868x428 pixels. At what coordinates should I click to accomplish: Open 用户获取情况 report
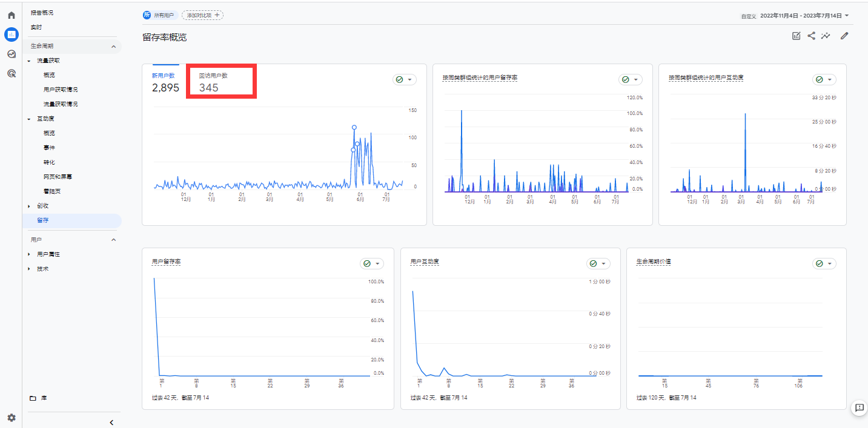coord(61,90)
